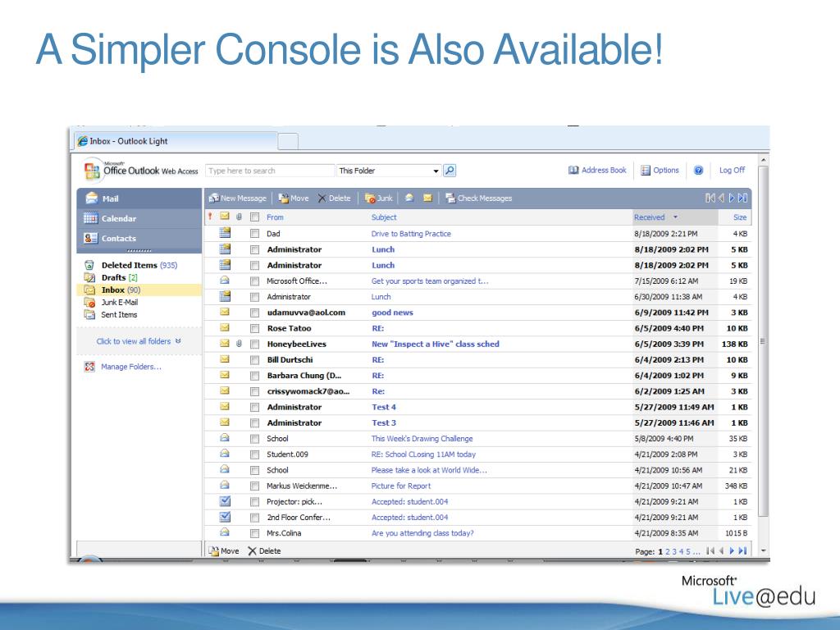The image size is (840, 630).
Task: Go to last page using top toolbar arrow
Action: 742,198
